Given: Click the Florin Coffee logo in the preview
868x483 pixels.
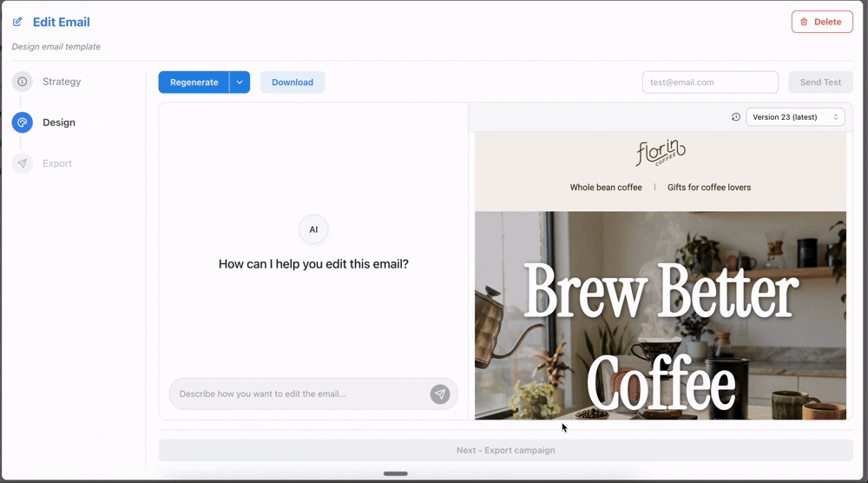Looking at the screenshot, I should [660, 154].
